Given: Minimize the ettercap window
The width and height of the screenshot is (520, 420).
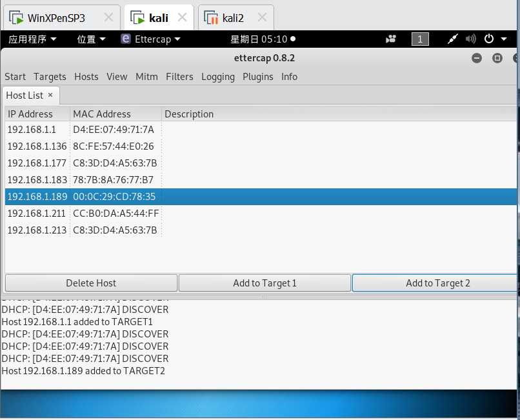Looking at the screenshot, I should [x=477, y=59].
